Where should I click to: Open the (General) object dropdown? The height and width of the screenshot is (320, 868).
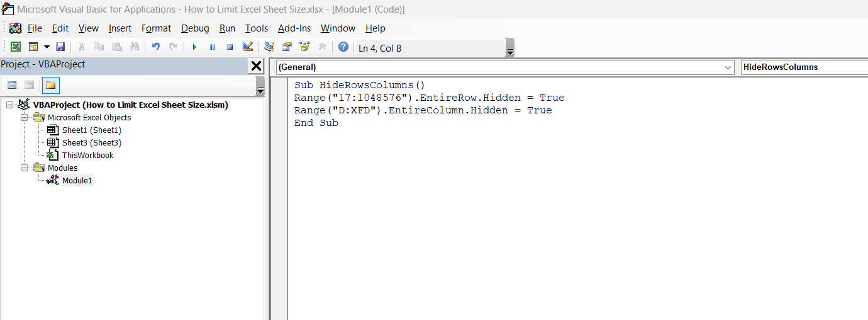pos(505,67)
